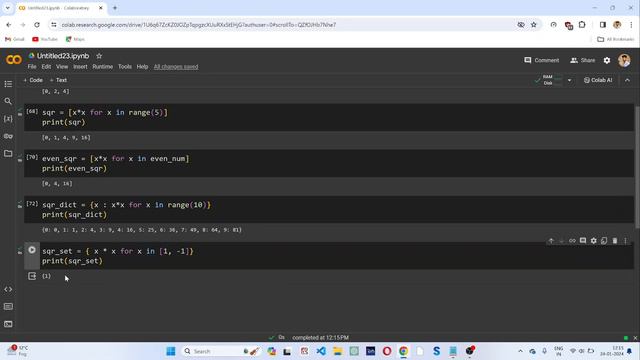Open Colab AI assistant

598,80
